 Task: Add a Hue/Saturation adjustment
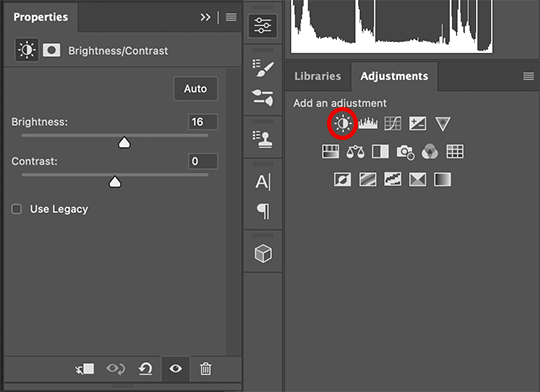tap(330, 152)
